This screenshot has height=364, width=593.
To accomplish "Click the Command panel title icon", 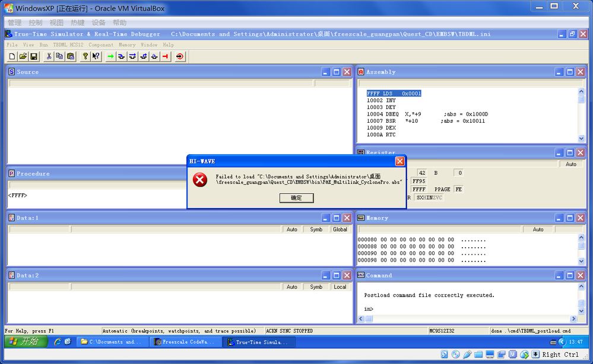I will tap(361, 275).
